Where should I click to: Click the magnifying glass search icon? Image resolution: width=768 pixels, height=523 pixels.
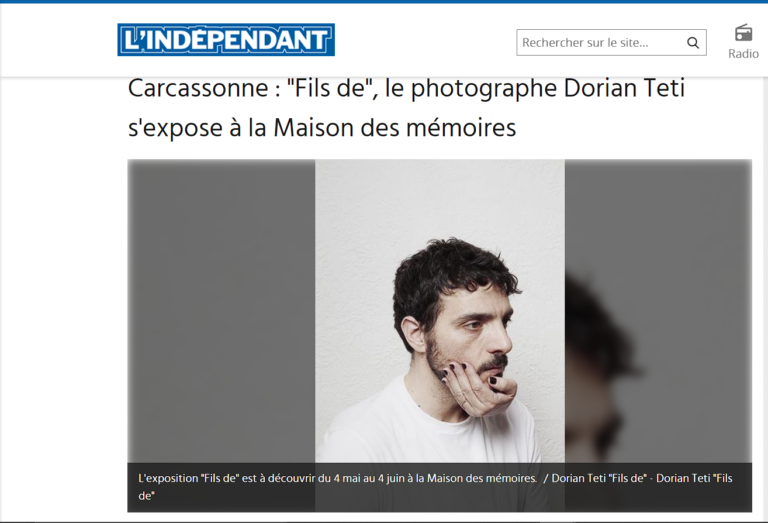(x=693, y=43)
